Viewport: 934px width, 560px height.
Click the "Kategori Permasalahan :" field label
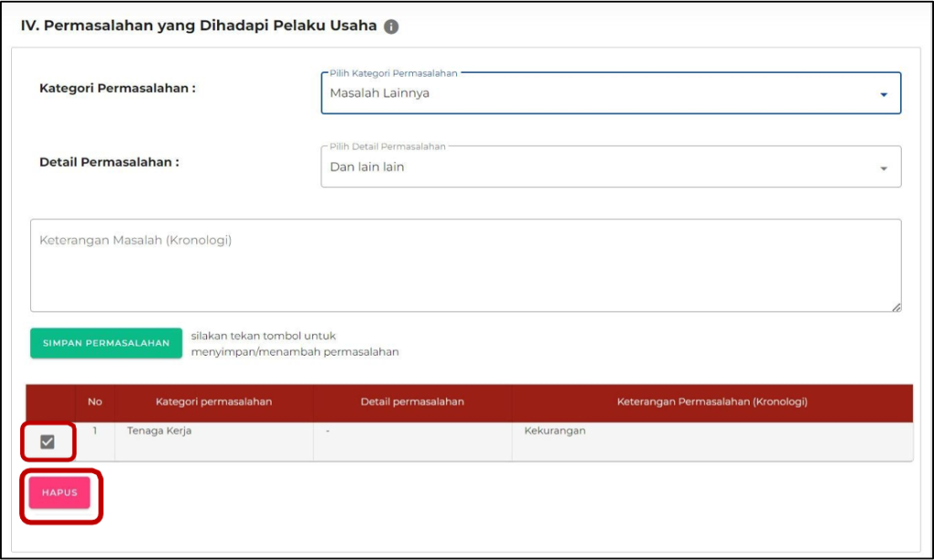[118, 88]
